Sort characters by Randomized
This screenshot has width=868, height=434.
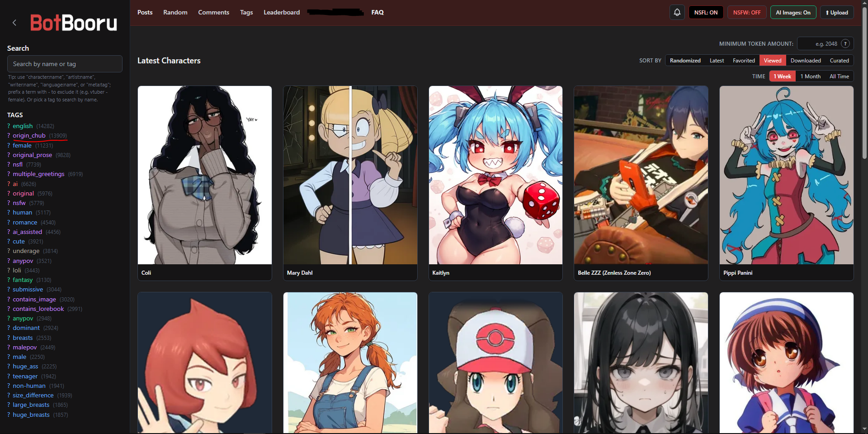click(685, 61)
